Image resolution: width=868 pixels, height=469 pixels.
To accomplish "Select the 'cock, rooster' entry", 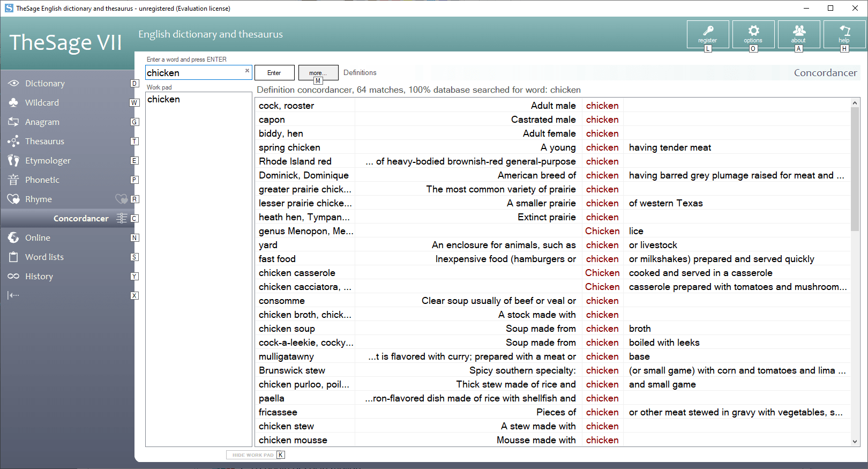I will click(287, 106).
